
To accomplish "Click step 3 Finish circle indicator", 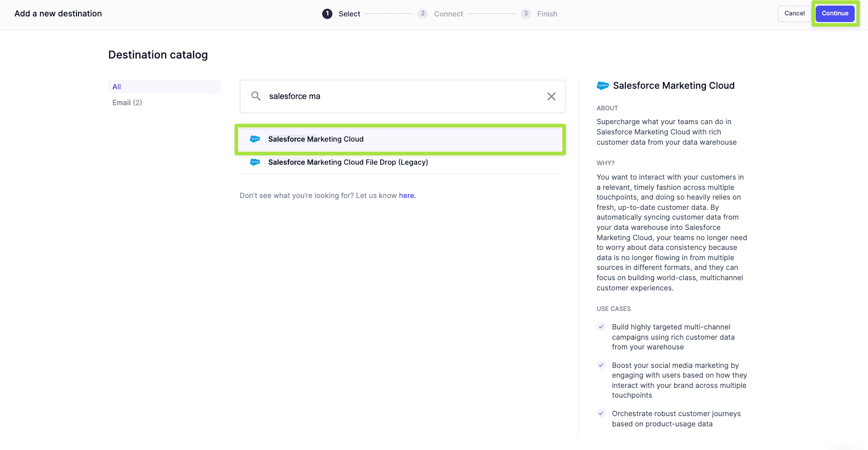I will 526,14.
